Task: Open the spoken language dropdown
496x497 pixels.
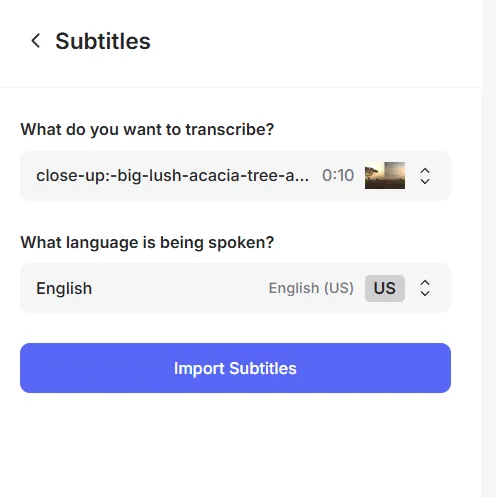Action: pyautogui.click(x=235, y=288)
